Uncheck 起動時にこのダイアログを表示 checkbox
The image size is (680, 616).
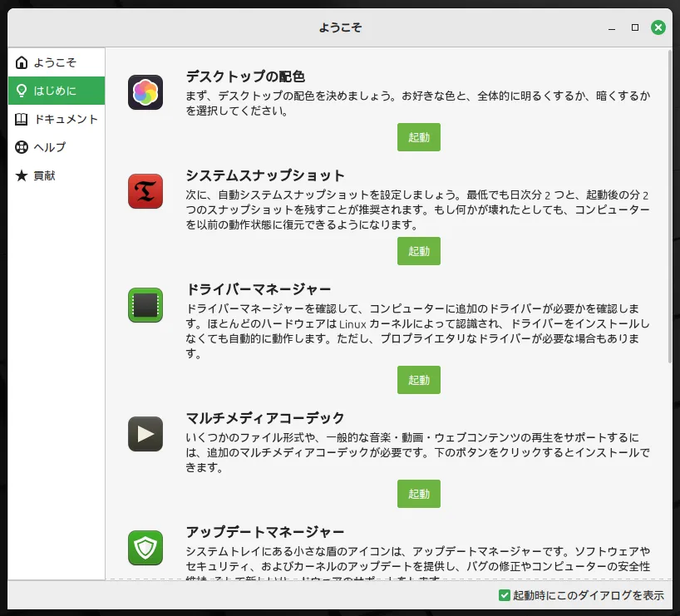coord(504,595)
